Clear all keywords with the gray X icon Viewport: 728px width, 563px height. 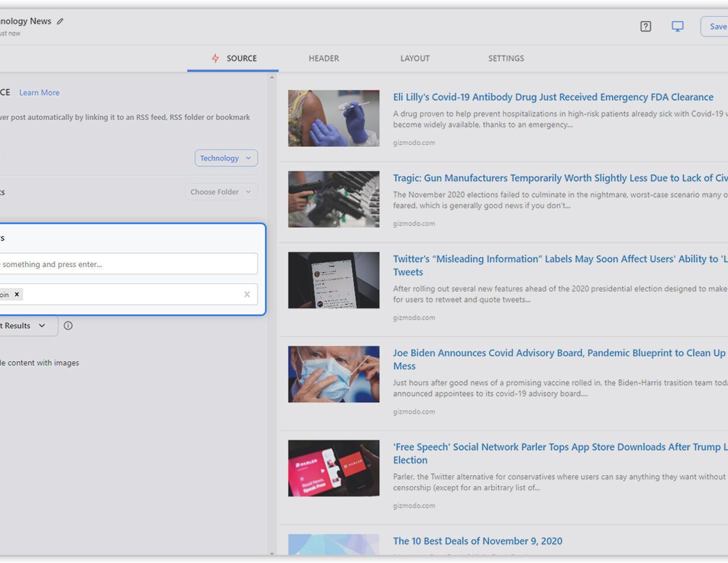247,295
